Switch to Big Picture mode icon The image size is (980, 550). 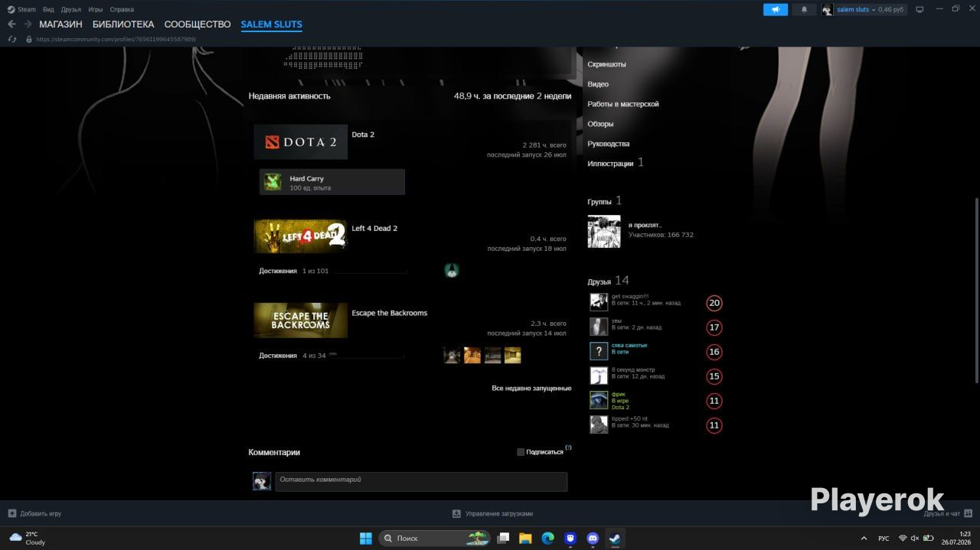point(920,9)
